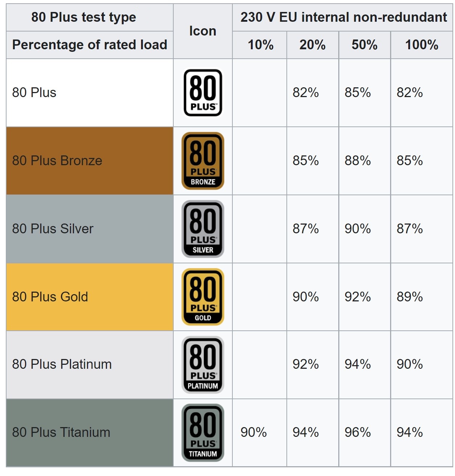Click the dark 80 Plus Titanium cell
The height and width of the screenshot is (476, 455).
(x=90, y=433)
